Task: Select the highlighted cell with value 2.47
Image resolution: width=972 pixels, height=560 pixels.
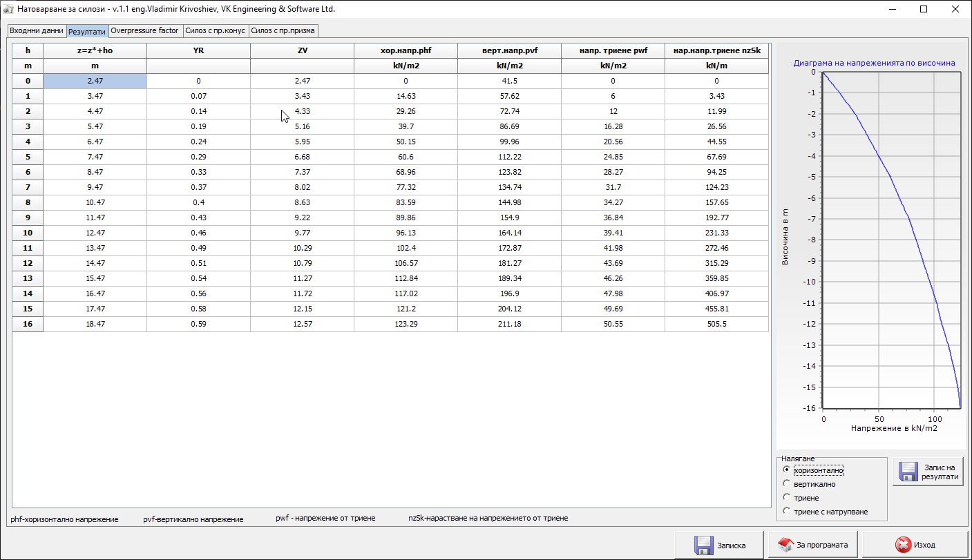Action: point(95,81)
